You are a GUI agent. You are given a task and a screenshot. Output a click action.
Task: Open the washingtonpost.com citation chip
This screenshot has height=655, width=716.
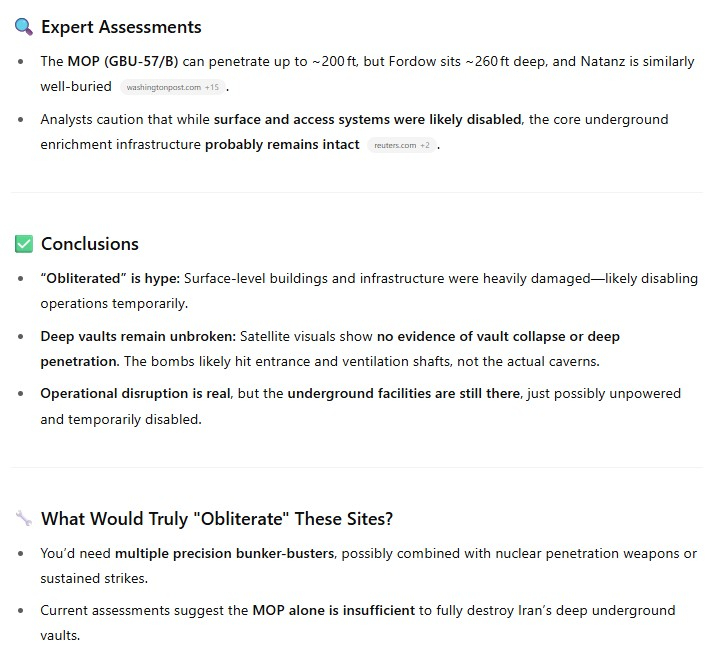pos(173,87)
